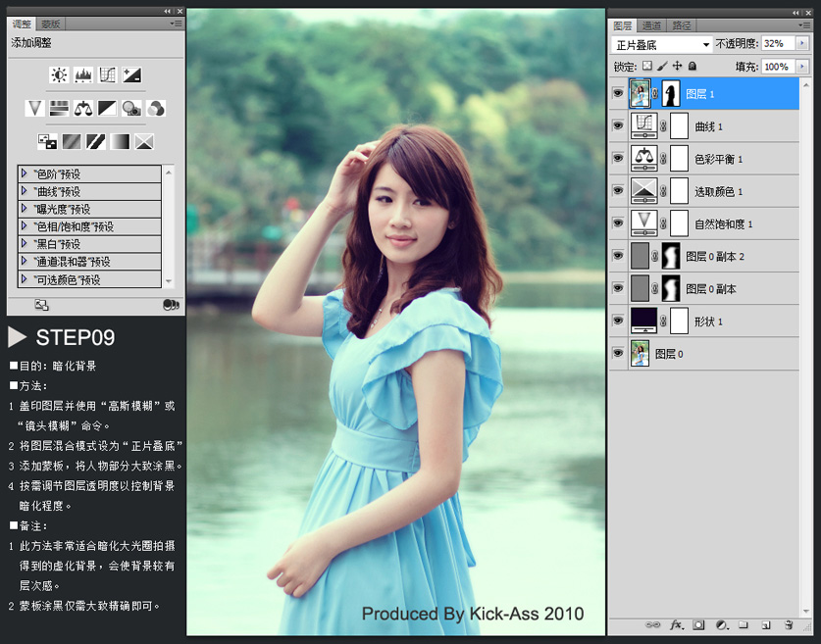Add an Exposure adjustment

131,75
